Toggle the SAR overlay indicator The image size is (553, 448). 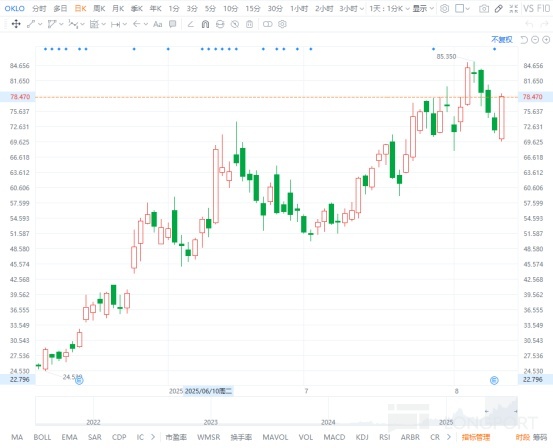[95, 437]
